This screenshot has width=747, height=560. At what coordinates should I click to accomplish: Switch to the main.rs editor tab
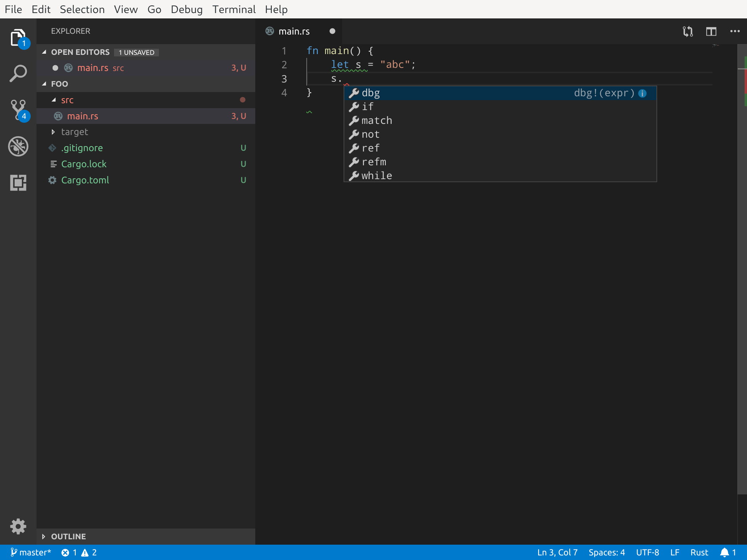point(294,31)
